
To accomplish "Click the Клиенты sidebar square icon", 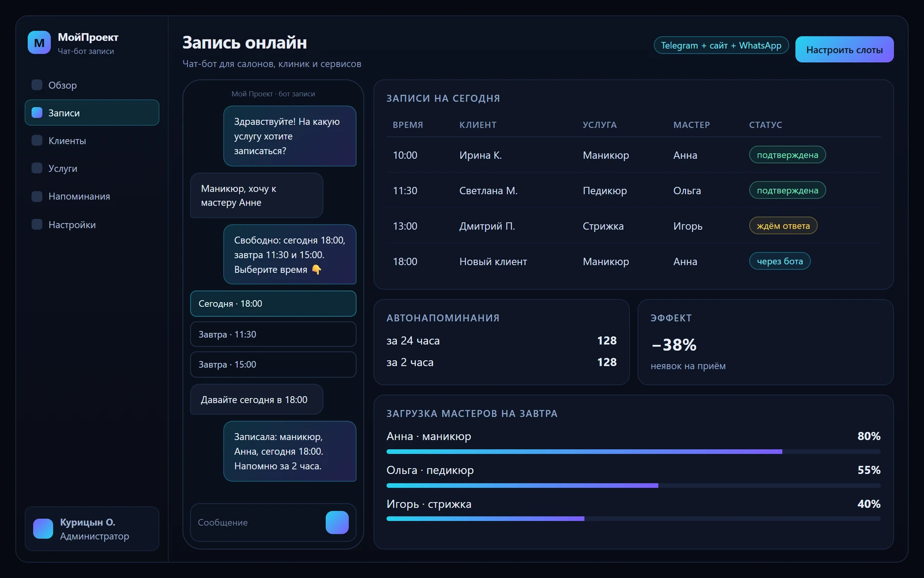I will tap(37, 140).
